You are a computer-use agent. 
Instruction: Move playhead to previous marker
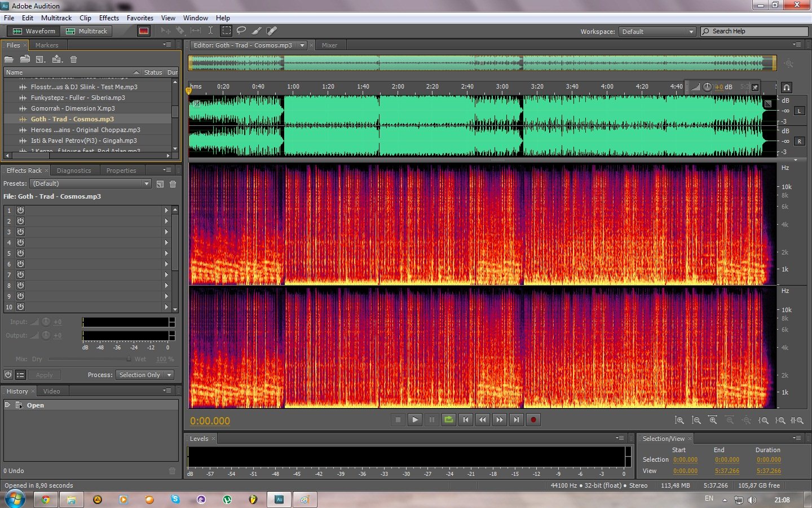click(x=466, y=420)
